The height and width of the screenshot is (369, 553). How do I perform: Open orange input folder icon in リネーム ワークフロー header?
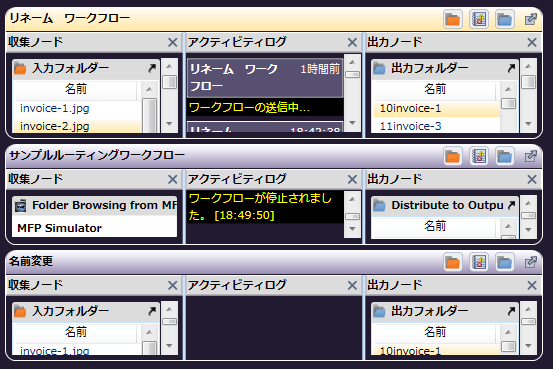pyautogui.click(x=452, y=19)
